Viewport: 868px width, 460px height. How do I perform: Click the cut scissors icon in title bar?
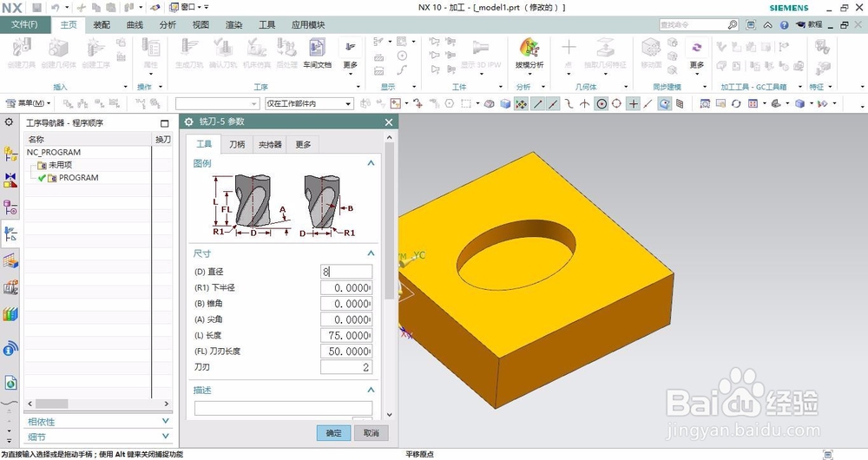tap(82, 7)
